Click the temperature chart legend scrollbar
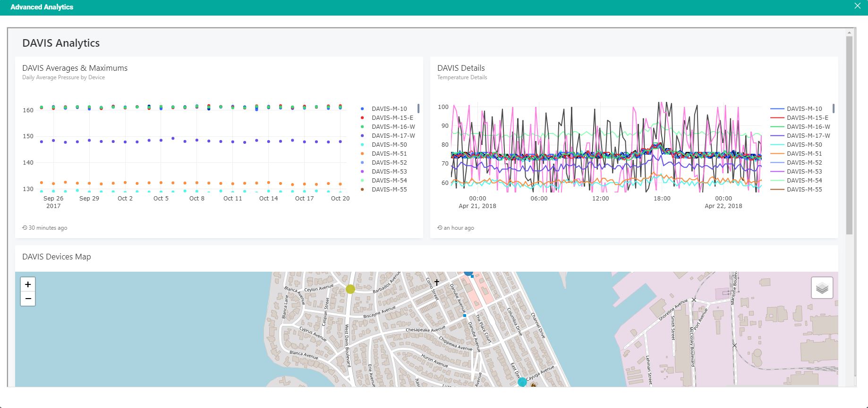The height and width of the screenshot is (408, 868). tap(834, 108)
